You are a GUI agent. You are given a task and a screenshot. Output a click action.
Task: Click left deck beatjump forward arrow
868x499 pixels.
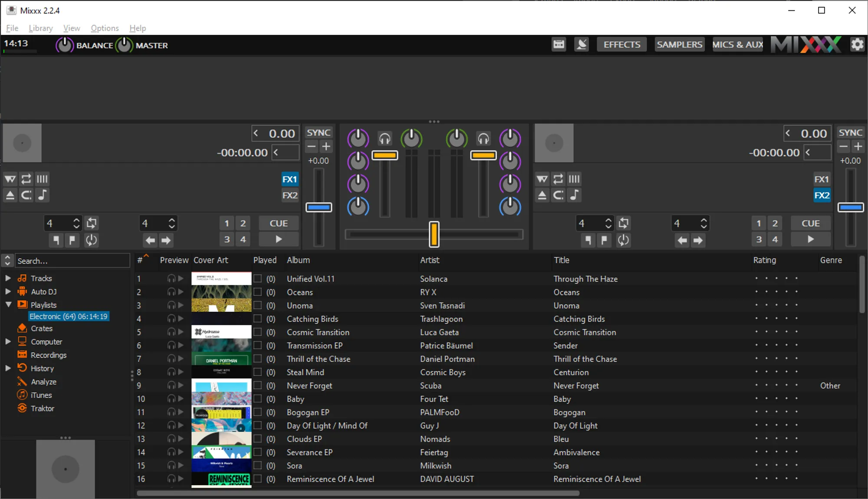point(166,240)
